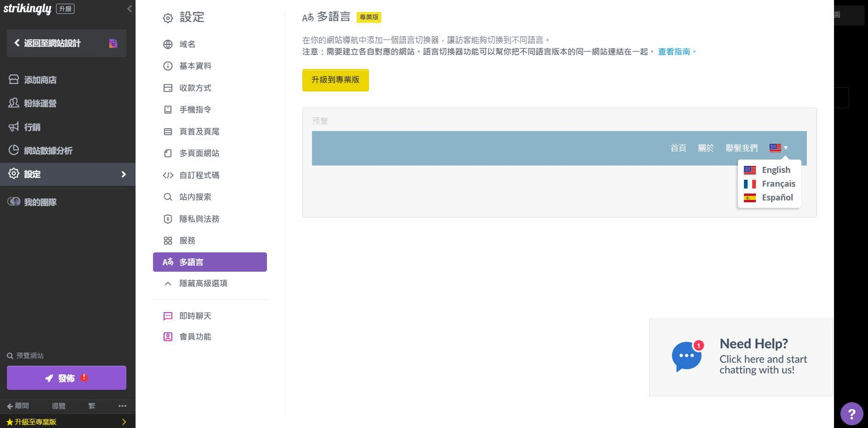Open the 即時聊天 live chat settings
The width and height of the screenshot is (868, 428).
pos(195,316)
